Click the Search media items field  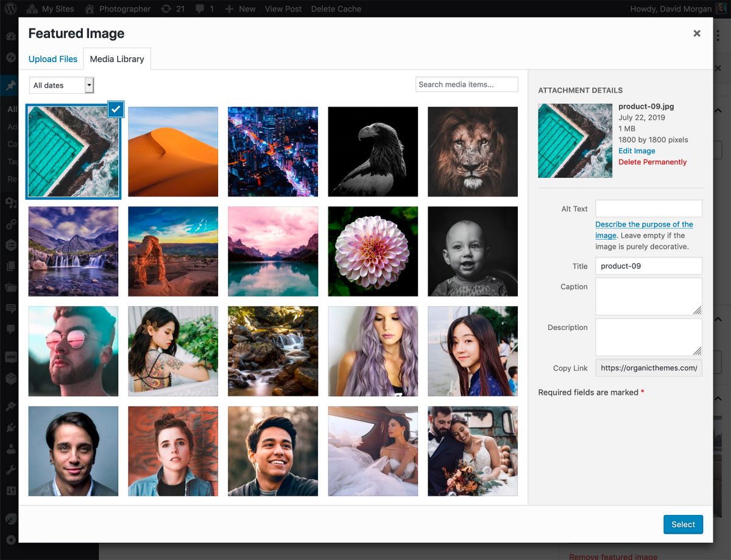pos(467,85)
